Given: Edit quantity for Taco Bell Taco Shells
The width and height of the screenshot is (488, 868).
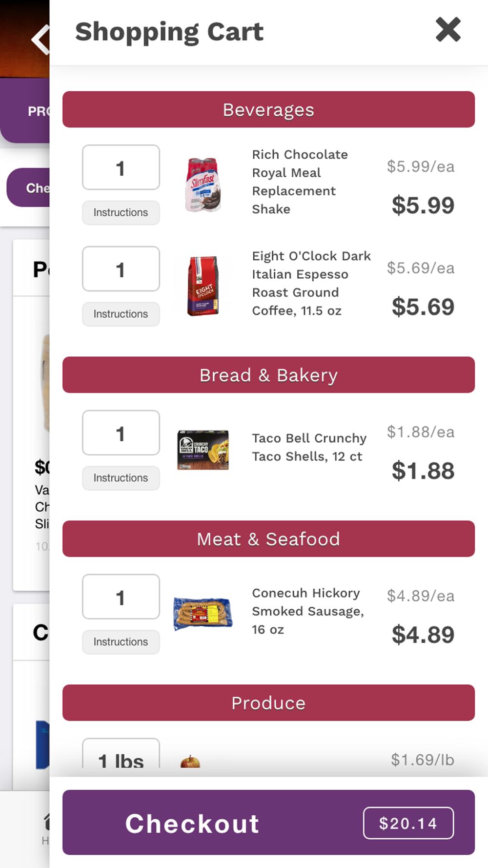Looking at the screenshot, I should 121,433.
